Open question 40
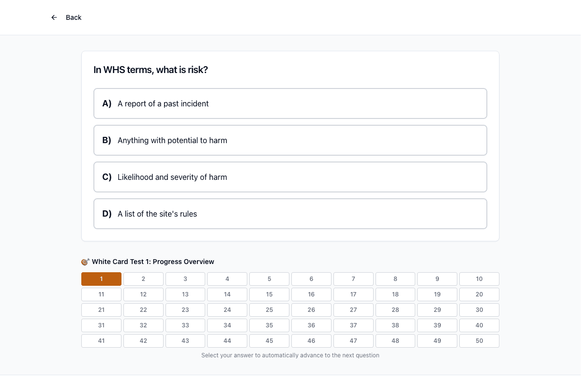 pyautogui.click(x=479, y=325)
